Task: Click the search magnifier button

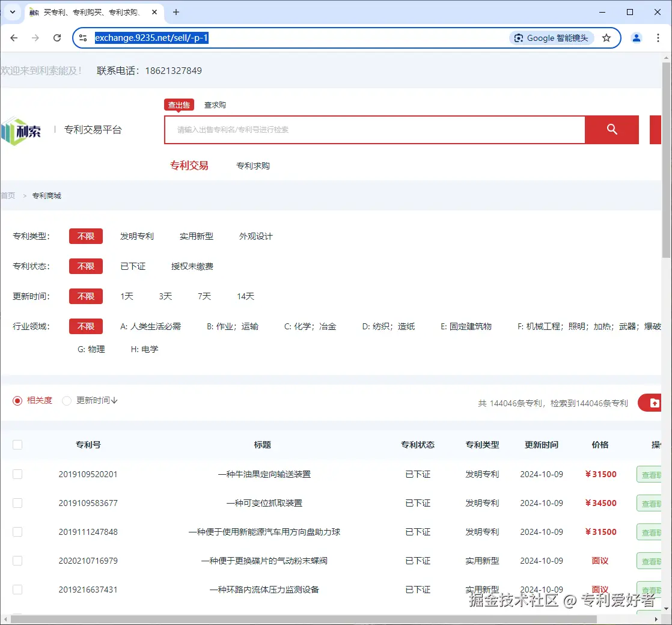Action: [611, 130]
